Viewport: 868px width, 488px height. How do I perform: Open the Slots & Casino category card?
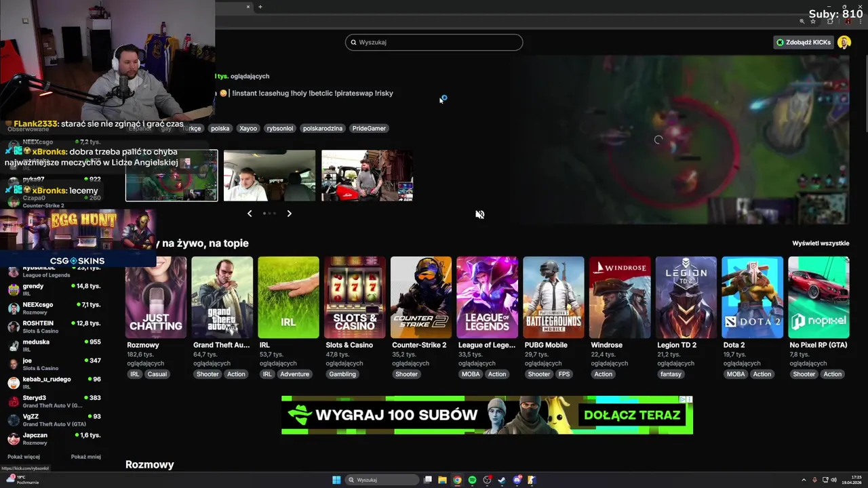pos(355,297)
